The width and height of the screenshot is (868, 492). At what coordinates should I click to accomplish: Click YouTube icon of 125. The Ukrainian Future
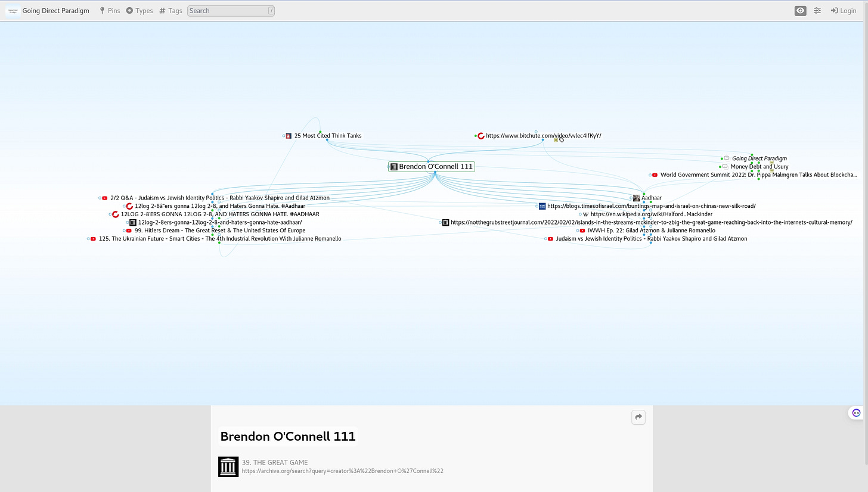pyautogui.click(x=93, y=239)
